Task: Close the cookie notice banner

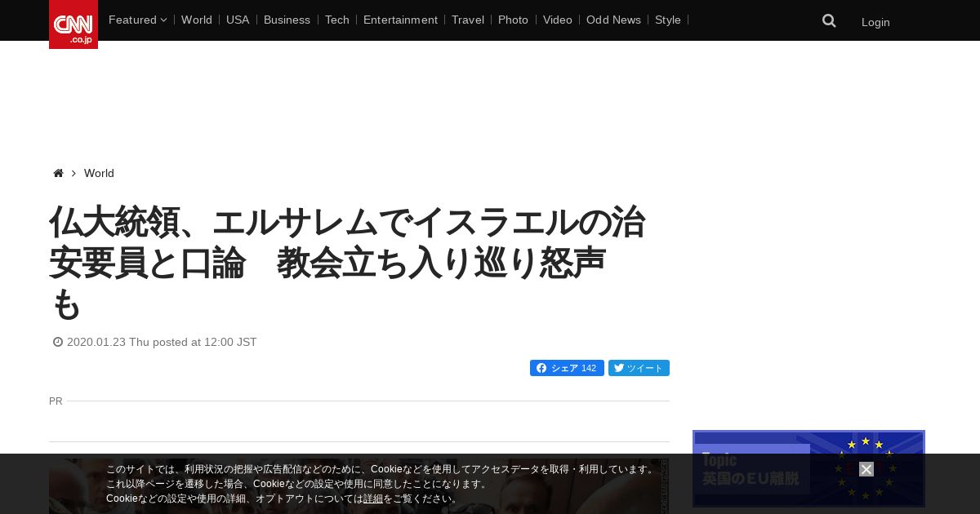Action: point(866,469)
